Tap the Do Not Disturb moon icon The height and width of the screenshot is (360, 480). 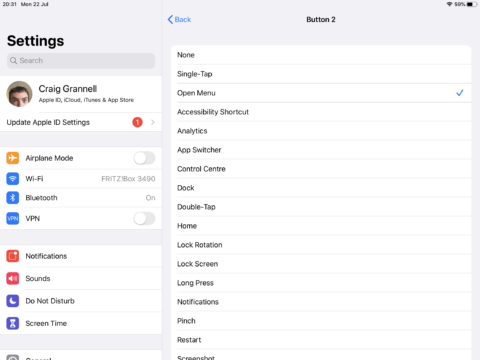coord(13,301)
